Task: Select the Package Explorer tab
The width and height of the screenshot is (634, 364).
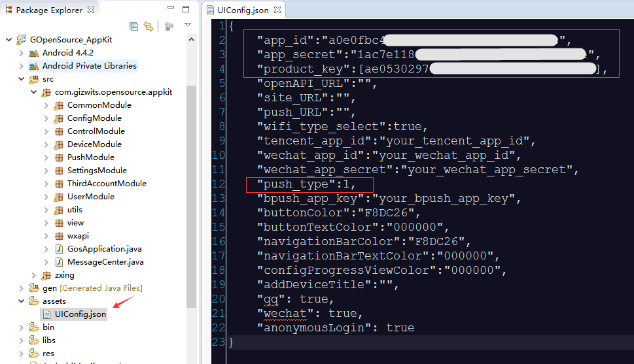Action: coord(48,10)
